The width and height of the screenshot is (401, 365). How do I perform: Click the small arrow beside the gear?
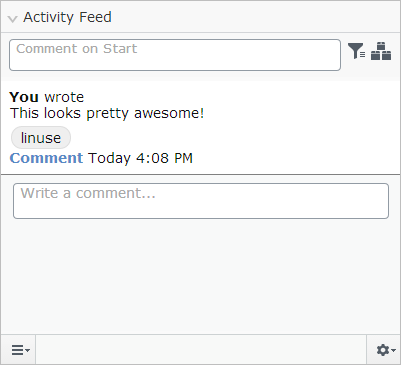(394, 350)
